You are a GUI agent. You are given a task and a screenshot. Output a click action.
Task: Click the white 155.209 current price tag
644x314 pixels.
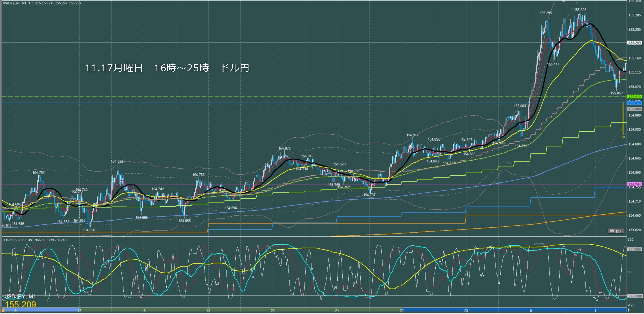pos(634,43)
